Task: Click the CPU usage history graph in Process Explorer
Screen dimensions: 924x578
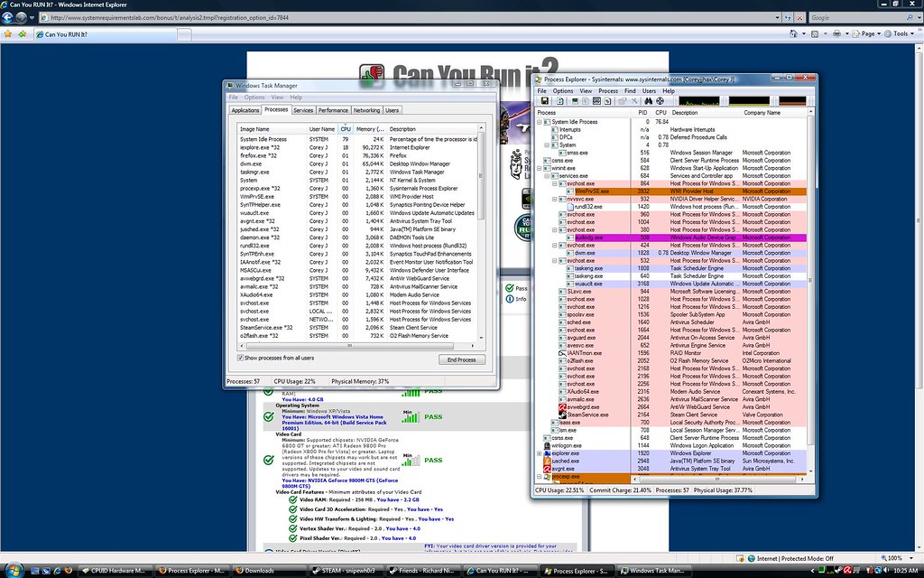Action: (699, 101)
